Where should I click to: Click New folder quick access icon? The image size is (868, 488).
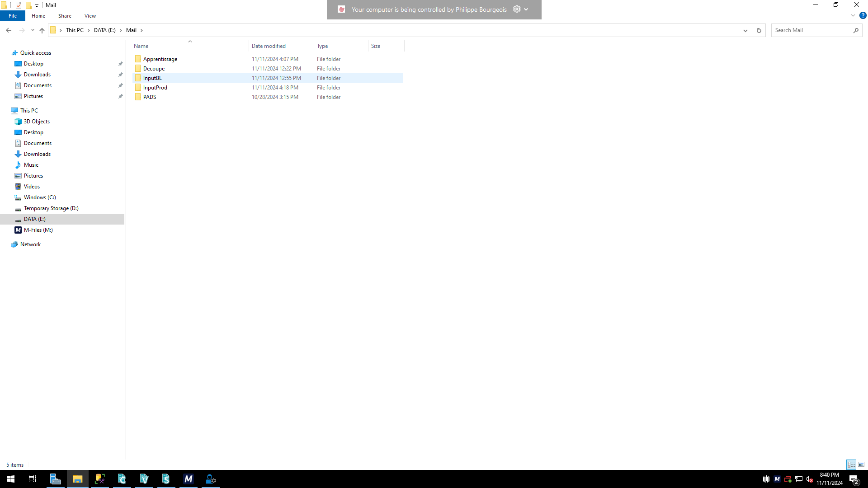(x=28, y=5)
